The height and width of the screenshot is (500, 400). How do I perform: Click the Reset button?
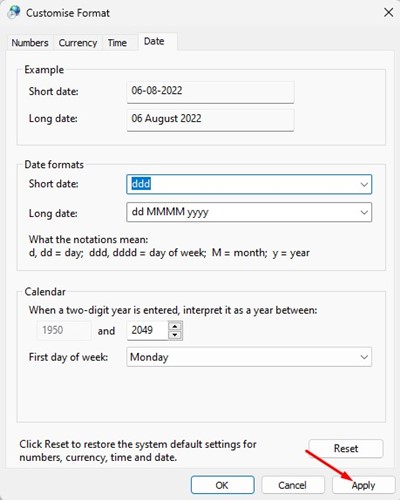[x=346, y=448]
